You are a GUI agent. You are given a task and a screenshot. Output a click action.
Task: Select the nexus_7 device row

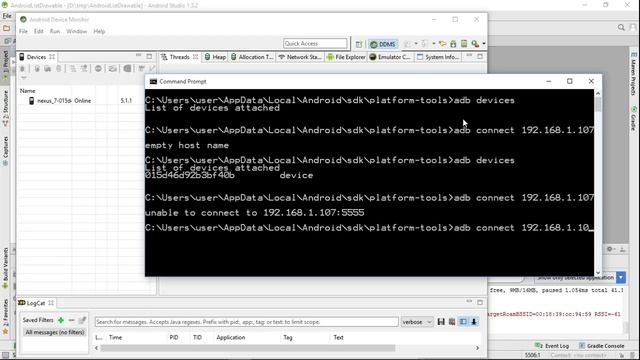tap(84, 100)
